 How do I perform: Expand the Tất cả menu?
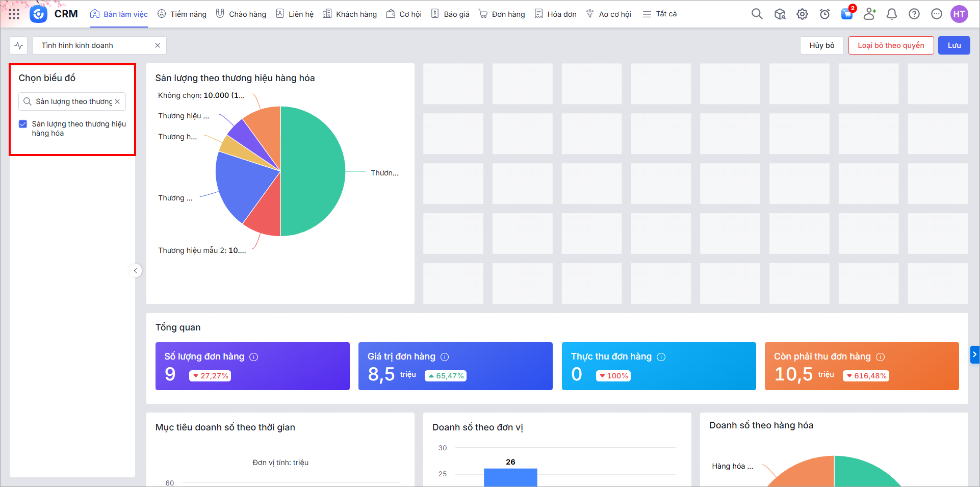(660, 14)
